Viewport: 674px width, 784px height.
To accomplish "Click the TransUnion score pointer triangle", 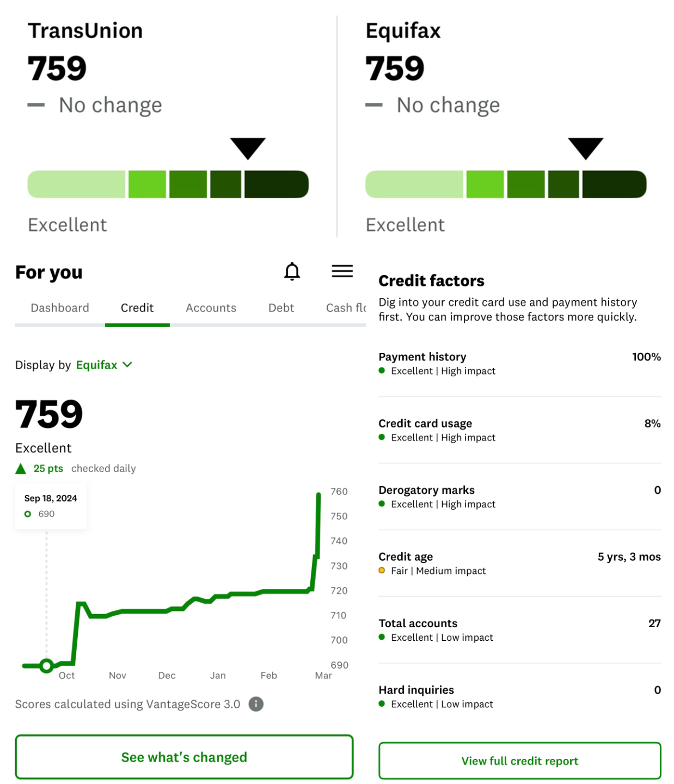I will (x=248, y=149).
